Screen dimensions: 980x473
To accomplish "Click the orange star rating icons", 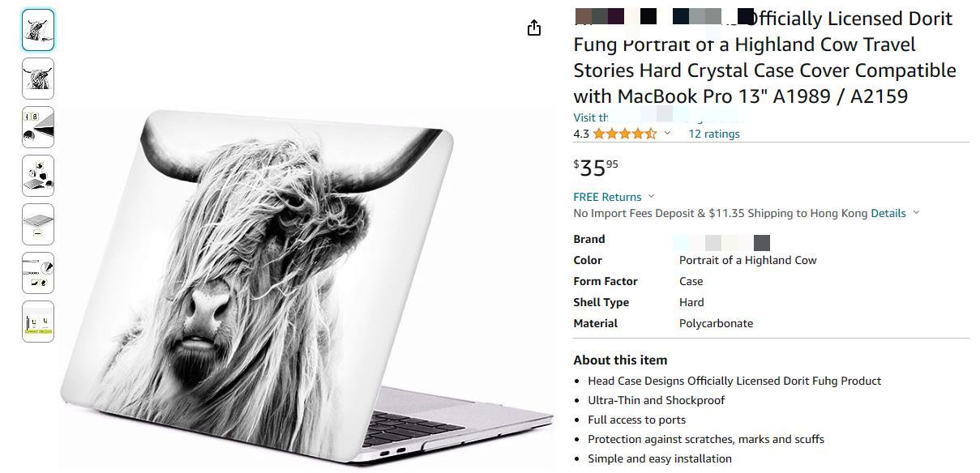I will tap(624, 134).
